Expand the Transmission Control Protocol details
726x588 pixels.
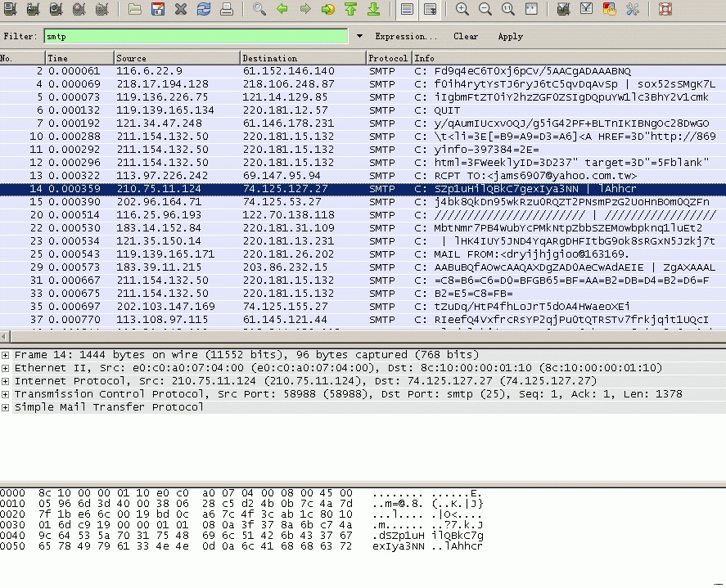7,394
